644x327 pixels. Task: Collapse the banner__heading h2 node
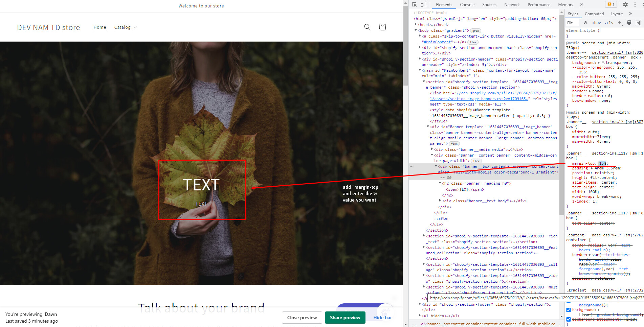tap(440, 183)
